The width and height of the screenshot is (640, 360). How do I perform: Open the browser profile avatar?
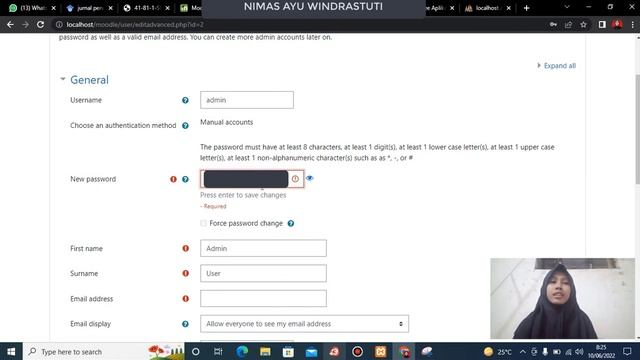(x=617, y=24)
